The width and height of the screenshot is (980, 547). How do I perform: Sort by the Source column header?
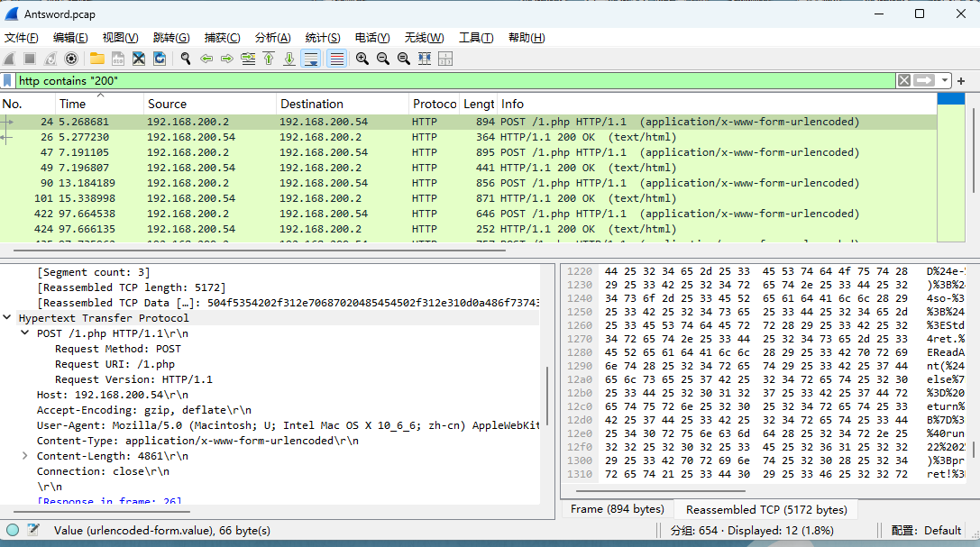click(210, 104)
